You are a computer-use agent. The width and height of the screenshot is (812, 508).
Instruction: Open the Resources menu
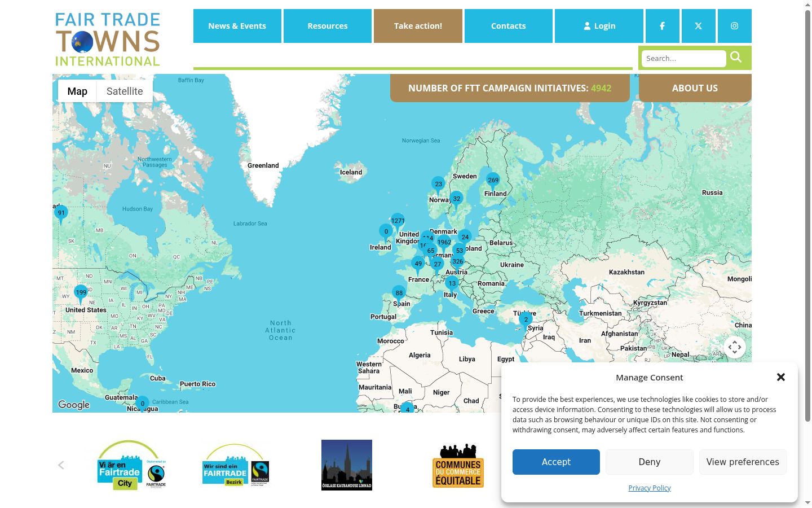coord(328,26)
